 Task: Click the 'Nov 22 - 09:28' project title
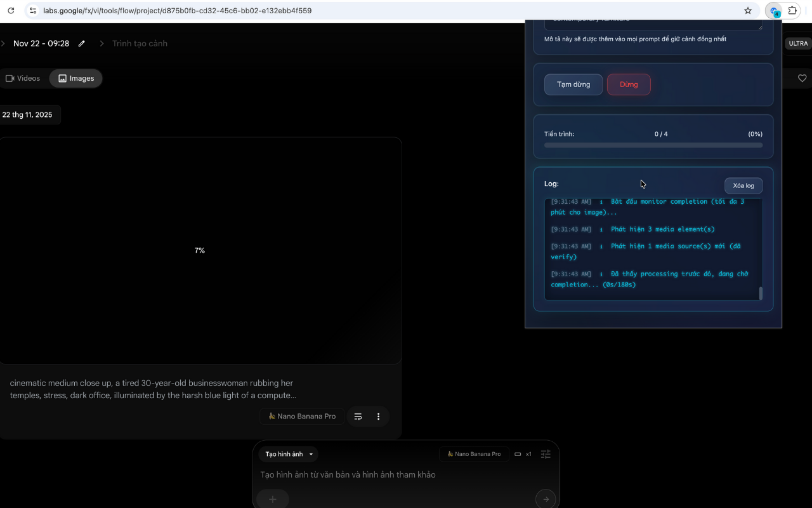[41, 44]
